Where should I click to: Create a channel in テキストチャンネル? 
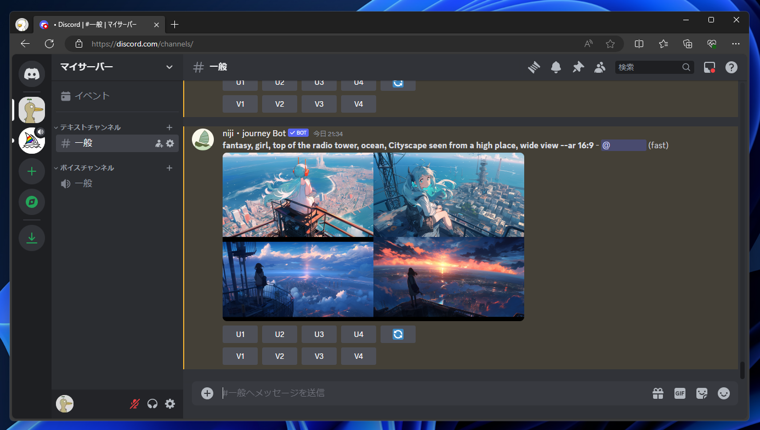tap(169, 127)
